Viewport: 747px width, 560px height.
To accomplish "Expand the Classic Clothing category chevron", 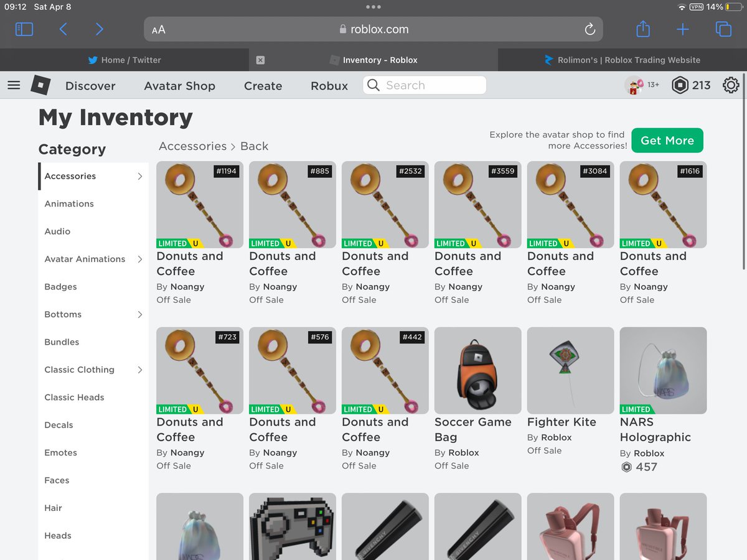I will click(x=140, y=370).
